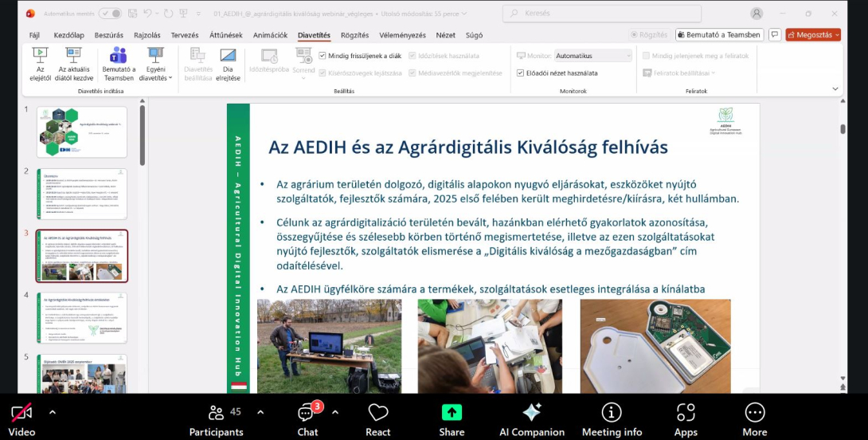
Task: Open the Zoom Apps panel
Action: point(685,413)
